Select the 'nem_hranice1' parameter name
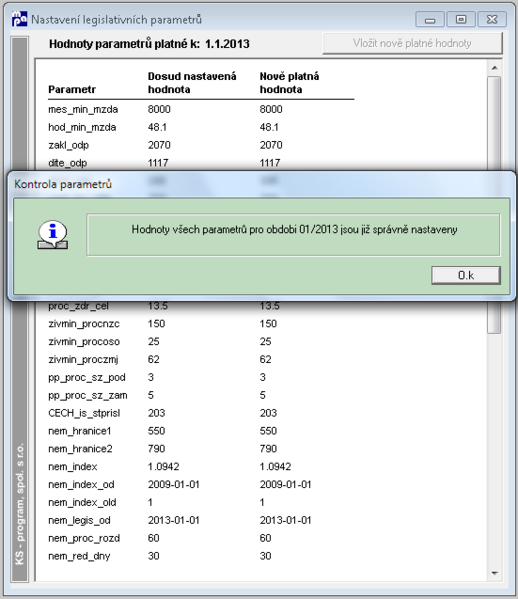 [79, 431]
